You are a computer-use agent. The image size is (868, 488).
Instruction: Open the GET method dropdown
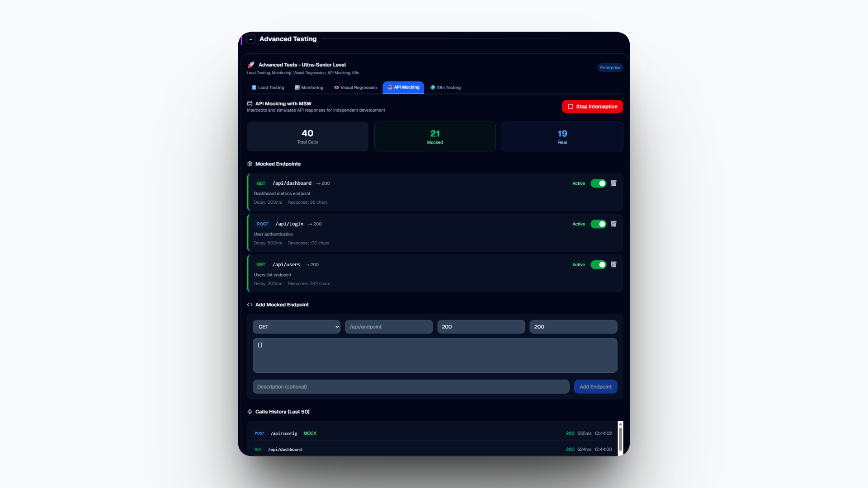(297, 327)
